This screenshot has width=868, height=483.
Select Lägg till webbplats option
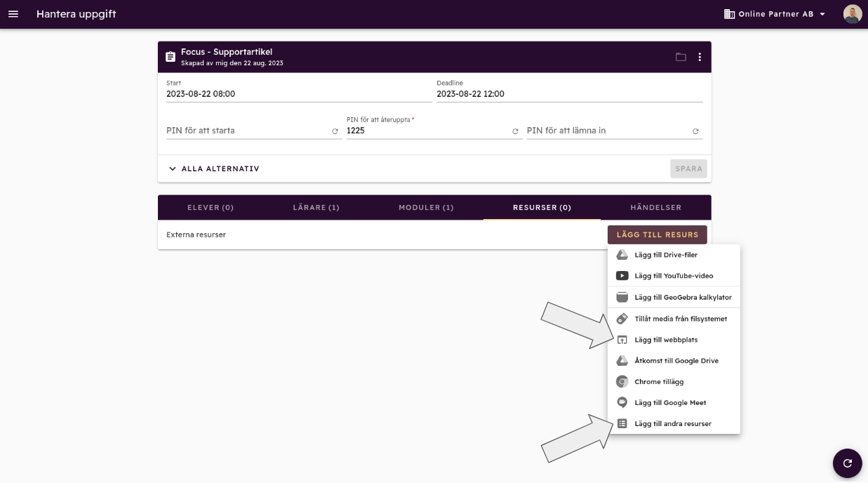coord(665,340)
